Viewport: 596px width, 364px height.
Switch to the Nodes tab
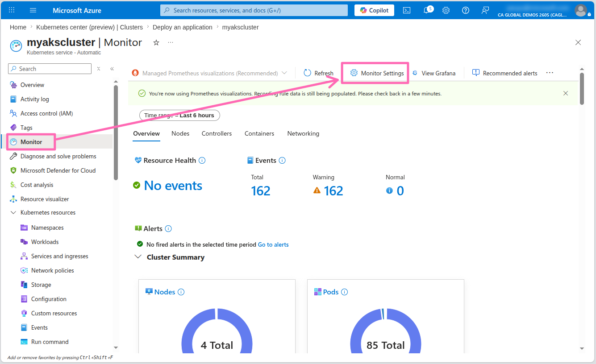pyautogui.click(x=180, y=133)
